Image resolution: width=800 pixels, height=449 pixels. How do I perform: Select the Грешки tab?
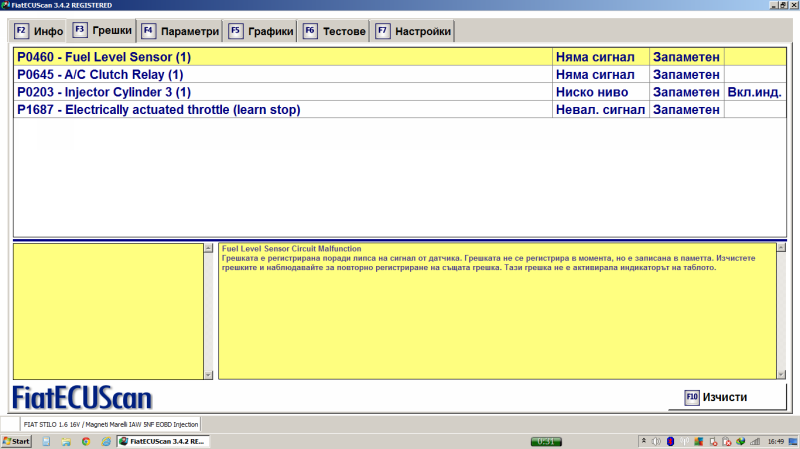pyautogui.click(x=102, y=31)
